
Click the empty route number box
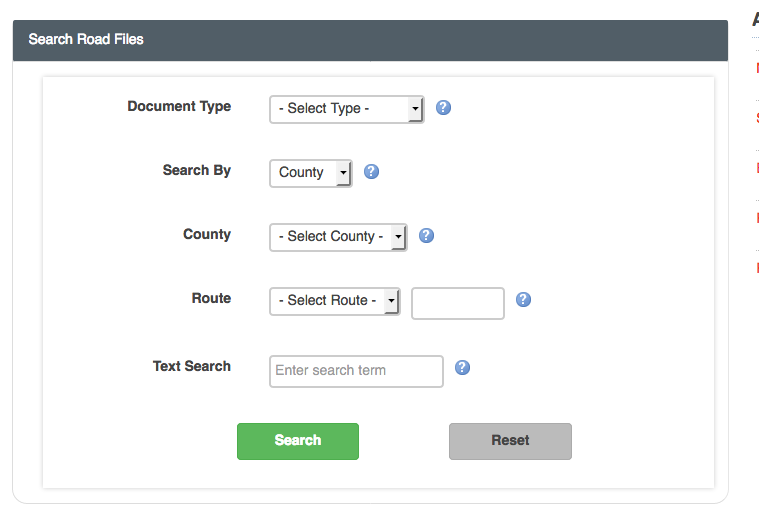point(457,303)
